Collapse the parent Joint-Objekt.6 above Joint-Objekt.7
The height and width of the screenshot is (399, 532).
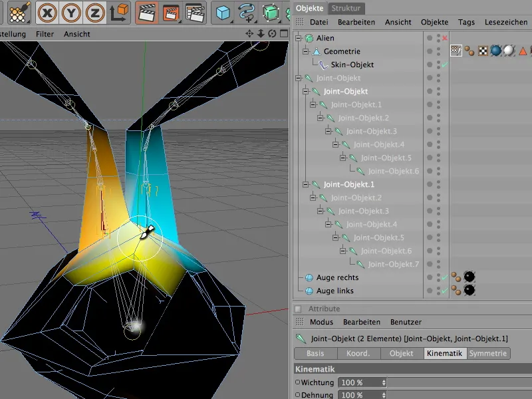coord(342,251)
